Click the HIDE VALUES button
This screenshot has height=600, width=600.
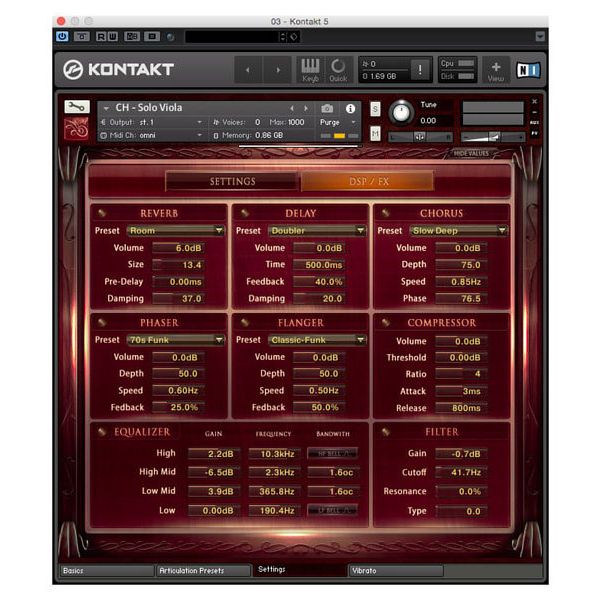coord(471,153)
